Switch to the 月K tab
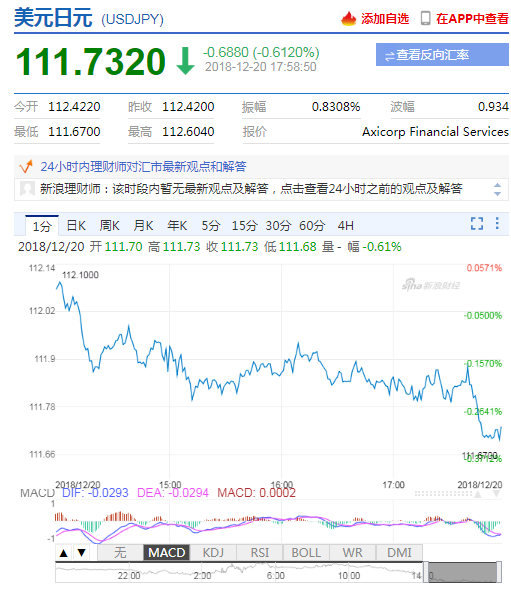 [x=143, y=226]
